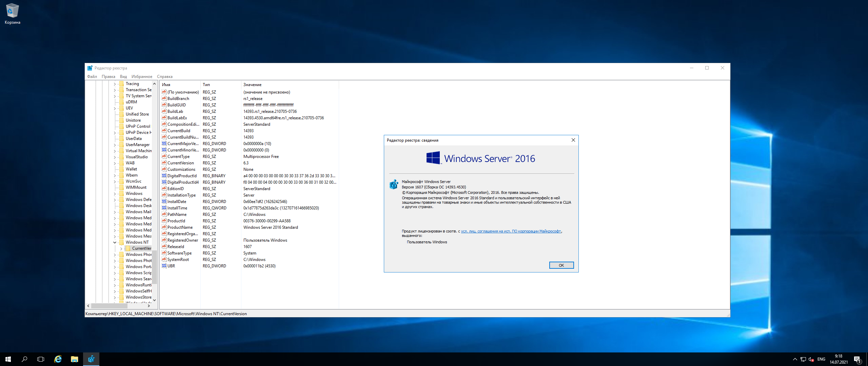
Task: Select the ReleaseId string icon
Action: coord(164,246)
